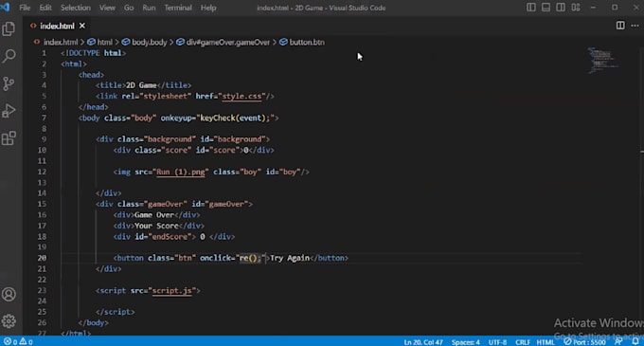Click 'Your Score' text on line 17
Screen dimensions: 644x346
pos(156,226)
